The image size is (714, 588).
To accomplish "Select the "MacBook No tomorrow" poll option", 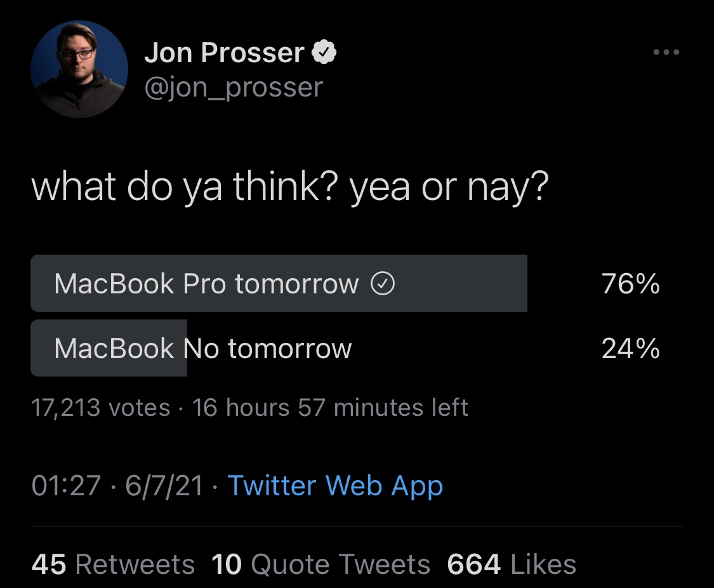I will click(x=202, y=349).
